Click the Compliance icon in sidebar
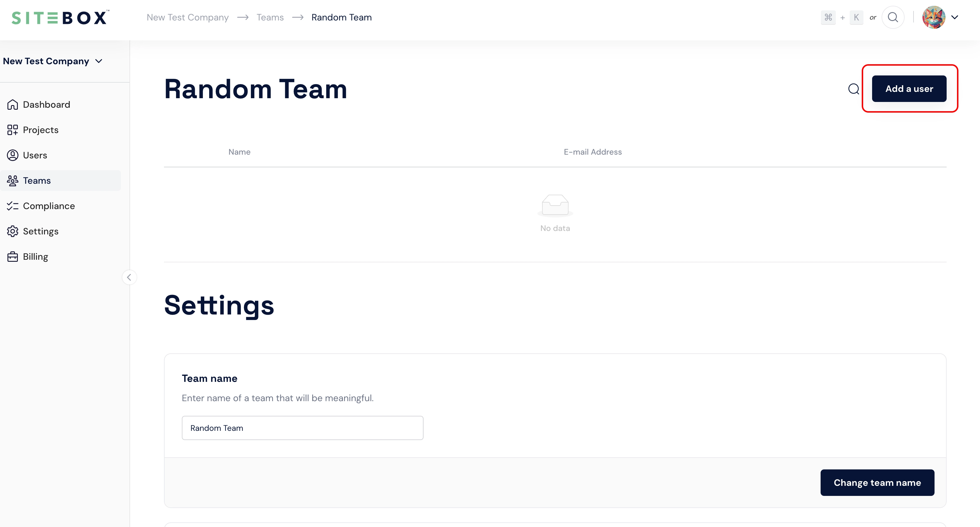 pos(13,206)
